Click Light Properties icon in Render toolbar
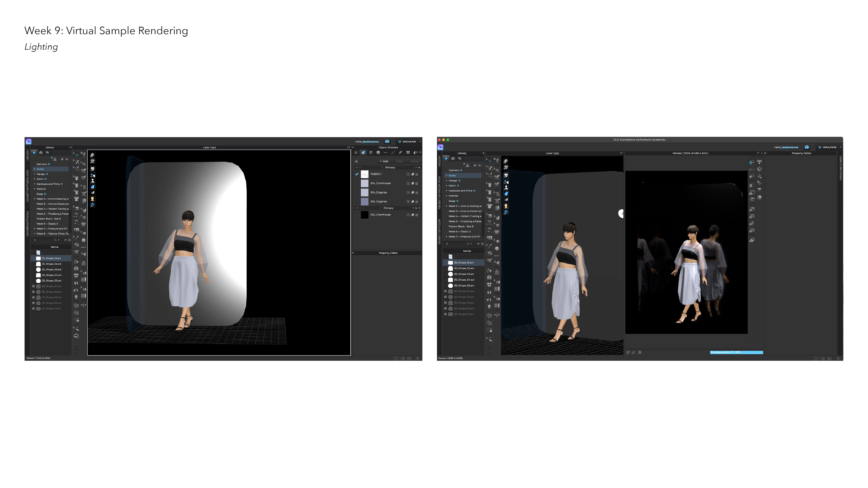This screenshot has height=488, width=868. (752, 223)
